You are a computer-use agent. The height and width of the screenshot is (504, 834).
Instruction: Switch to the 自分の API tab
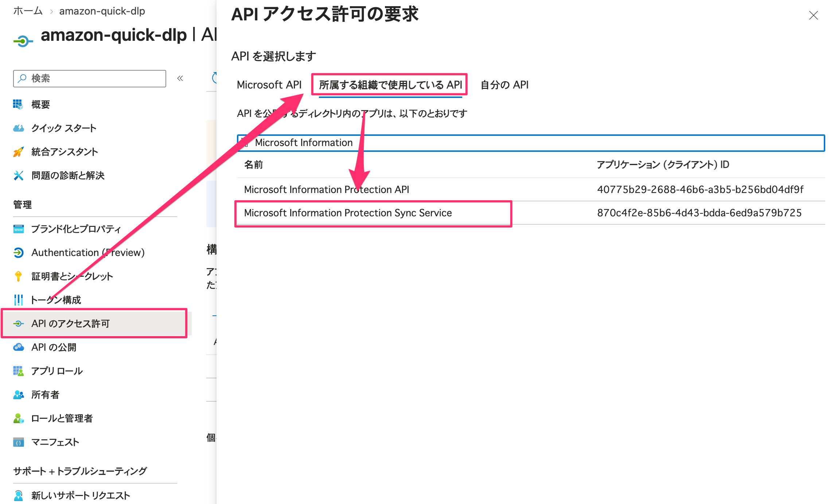click(504, 85)
